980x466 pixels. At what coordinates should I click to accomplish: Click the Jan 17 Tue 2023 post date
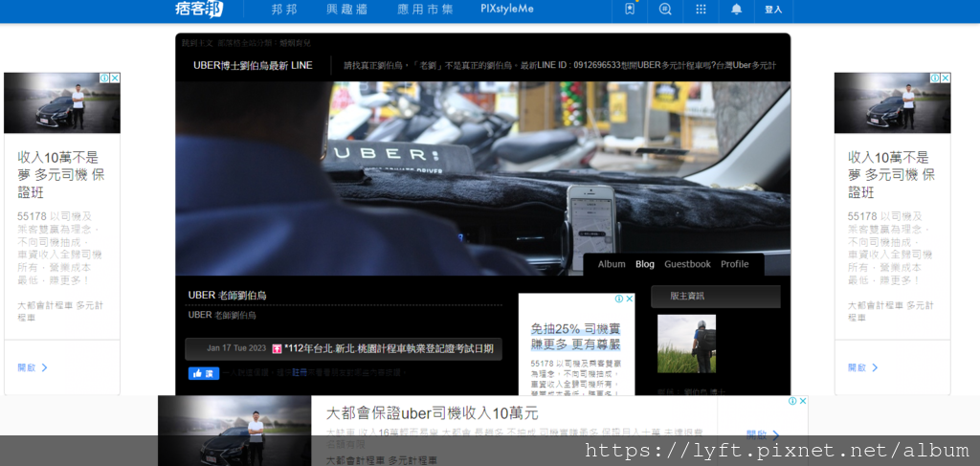(x=236, y=348)
